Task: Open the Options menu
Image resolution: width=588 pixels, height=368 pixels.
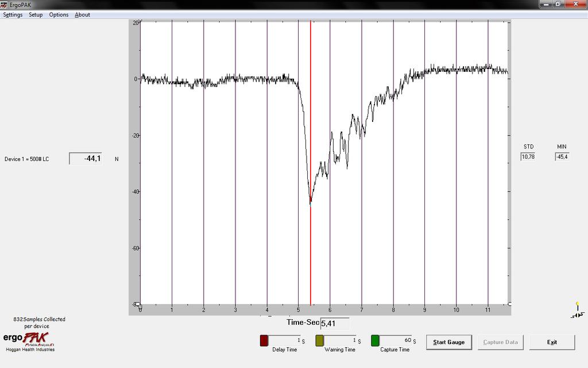Action: tap(59, 14)
